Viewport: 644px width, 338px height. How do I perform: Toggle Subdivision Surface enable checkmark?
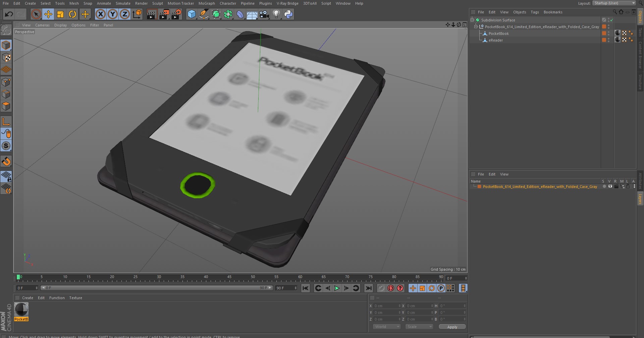tap(612, 20)
